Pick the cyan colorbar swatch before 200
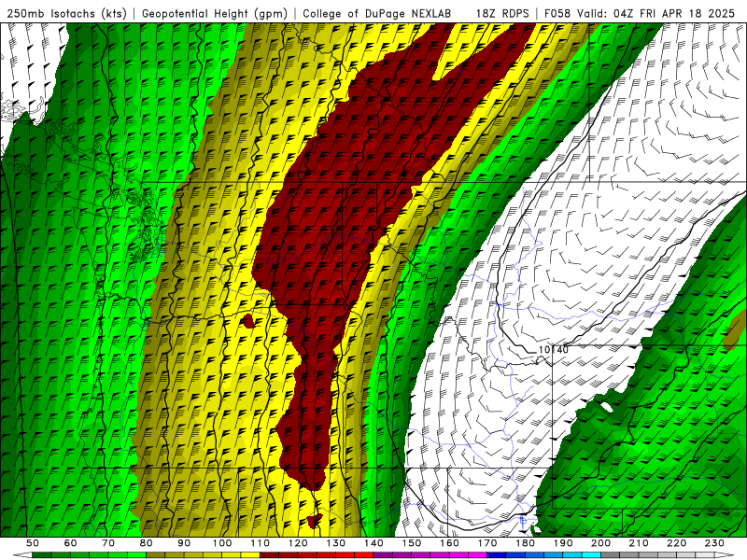747x560 pixels. tap(591, 555)
